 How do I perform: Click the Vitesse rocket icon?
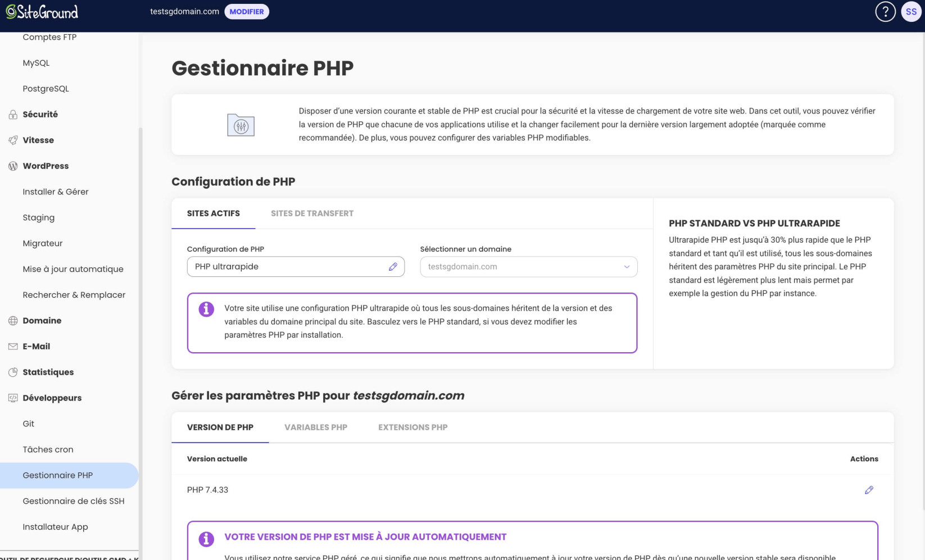13,140
